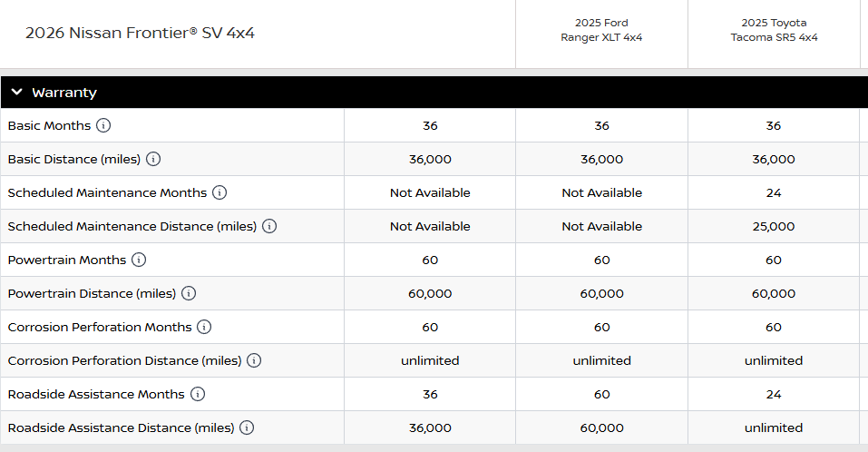Show info for Corrosion Perforation Months
Screen dimensions: 868x452
(204, 327)
